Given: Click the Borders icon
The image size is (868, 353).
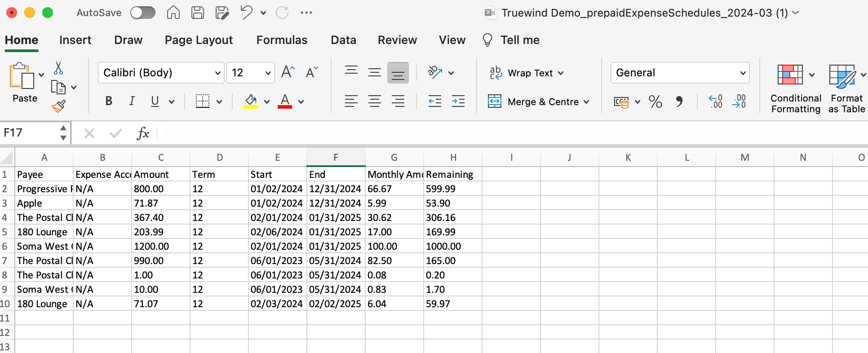Looking at the screenshot, I should (203, 101).
